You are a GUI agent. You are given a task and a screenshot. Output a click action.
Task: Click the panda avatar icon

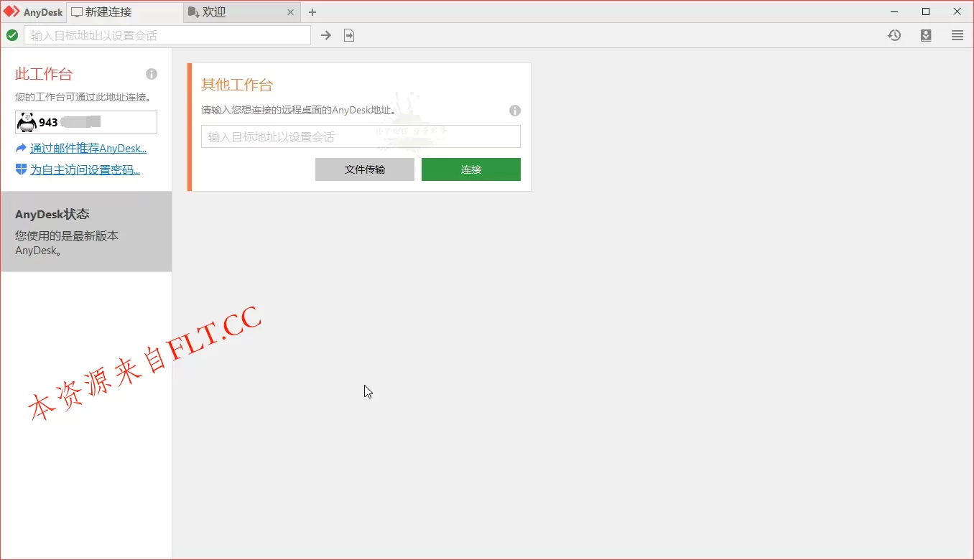pyautogui.click(x=27, y=122)
